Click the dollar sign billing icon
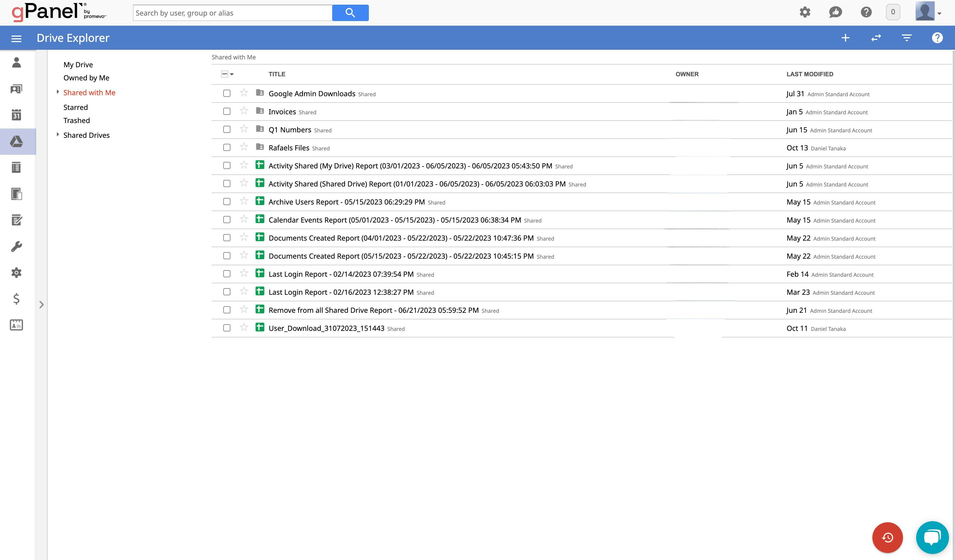The width and height of the screenshot is (955, 560). pos(16,299)
